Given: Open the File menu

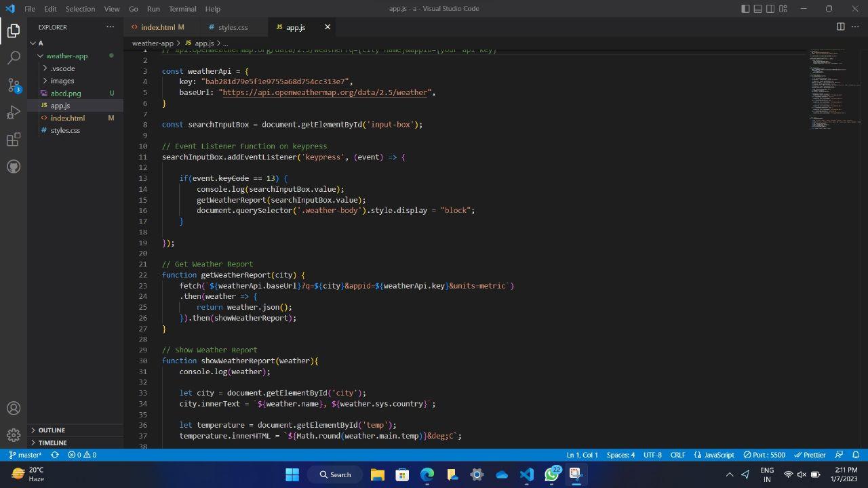Looking at the screenshot, I should coord(30,9).
